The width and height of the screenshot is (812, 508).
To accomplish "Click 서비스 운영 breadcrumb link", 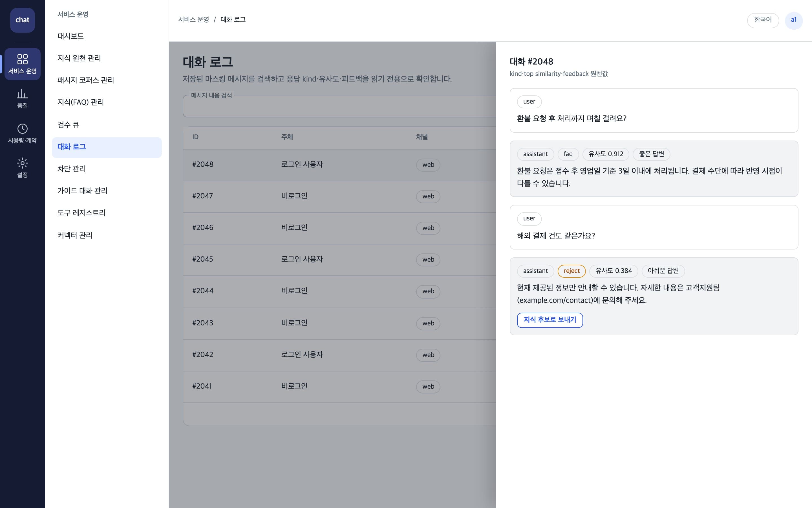I will [x=194, y=20].
